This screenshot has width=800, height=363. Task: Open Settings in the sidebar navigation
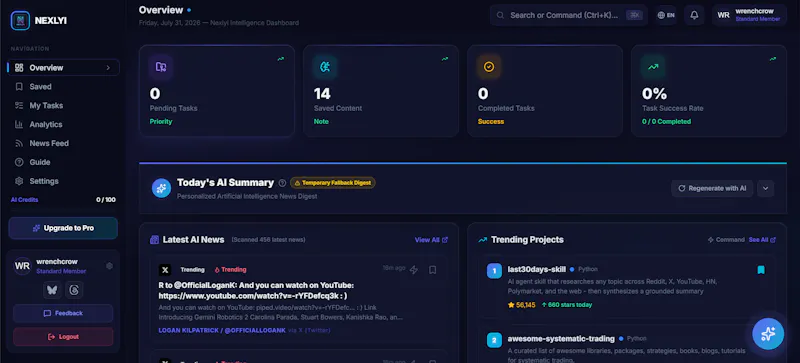point(63,181)
